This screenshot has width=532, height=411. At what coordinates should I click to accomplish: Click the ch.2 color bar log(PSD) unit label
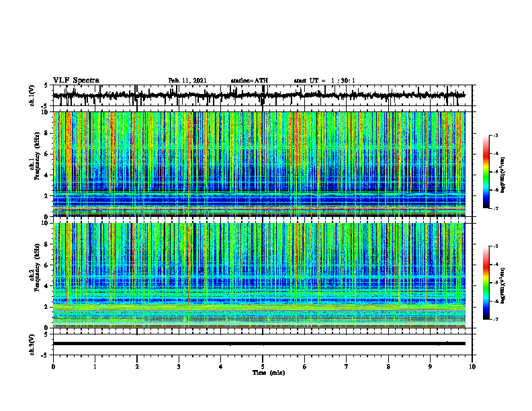coord(503,286)
